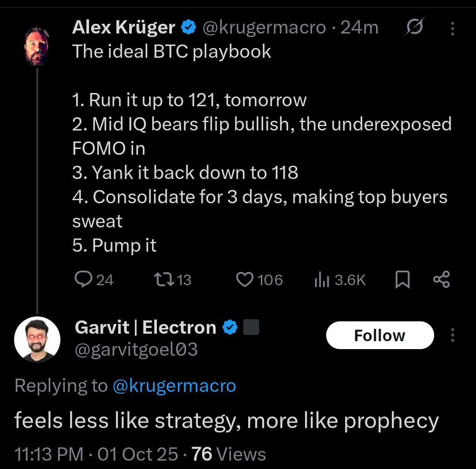Click Alex Krüger display name
This screenshot has height=469, width=476.
tap(123, 28)
